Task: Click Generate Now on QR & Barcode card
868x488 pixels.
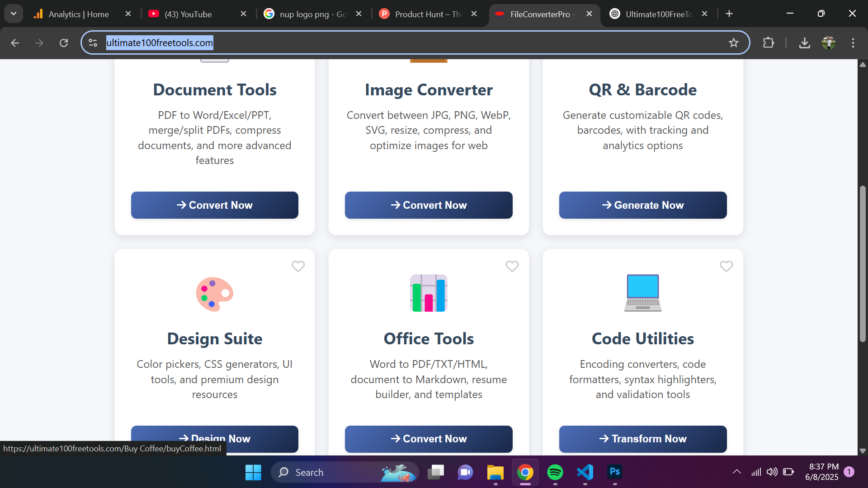Action: (x=642, y=205)
